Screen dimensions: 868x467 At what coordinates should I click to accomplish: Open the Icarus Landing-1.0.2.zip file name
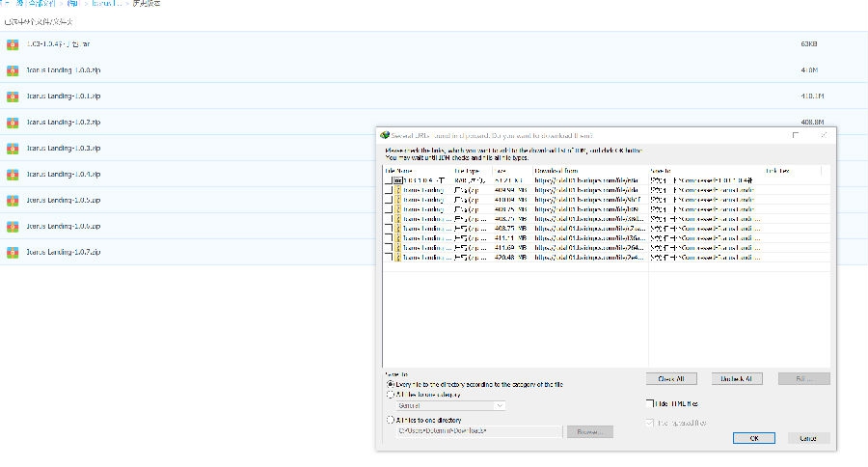[64, 123]
